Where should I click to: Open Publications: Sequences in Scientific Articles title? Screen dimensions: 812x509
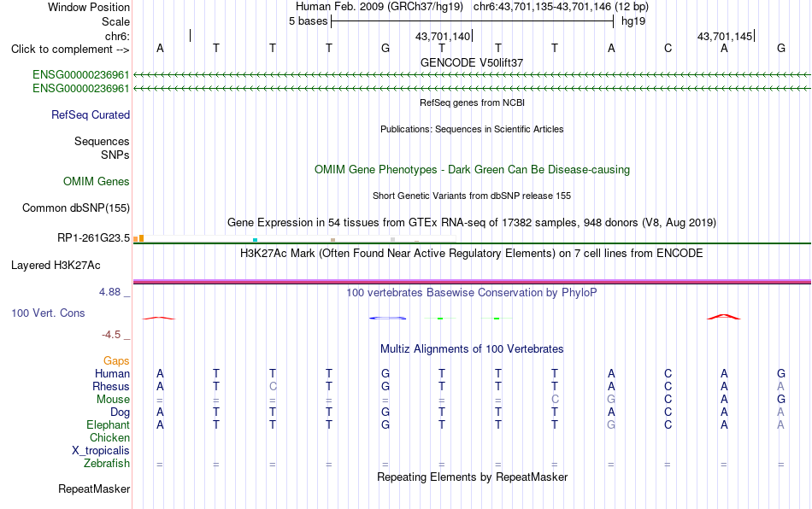click(472, 129)
